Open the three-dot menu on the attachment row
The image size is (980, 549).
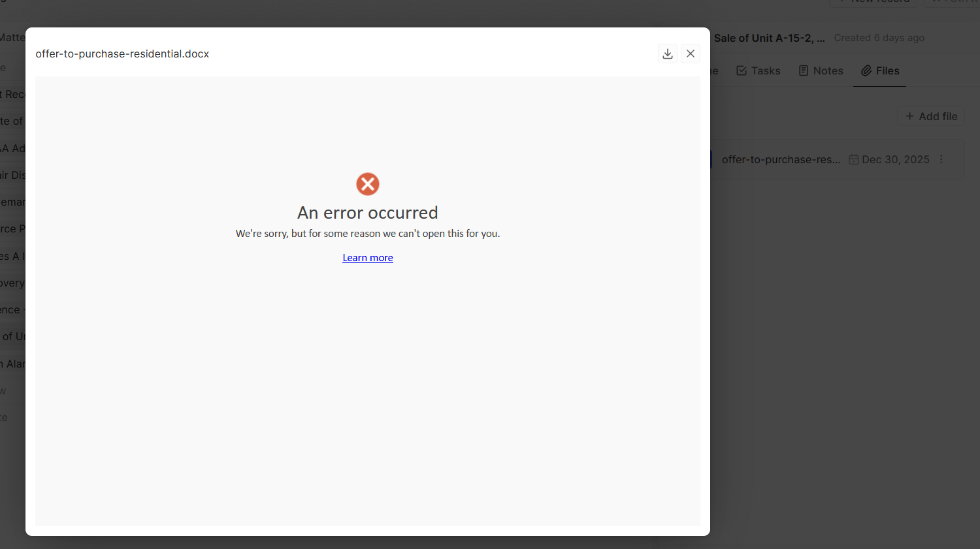(941, 159)
